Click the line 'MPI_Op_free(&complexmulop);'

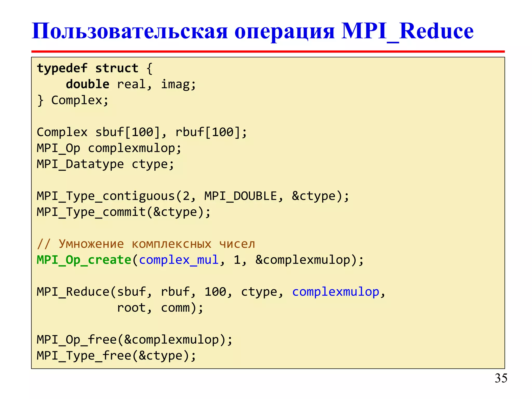pyautogui.click(x=135, y=340)
